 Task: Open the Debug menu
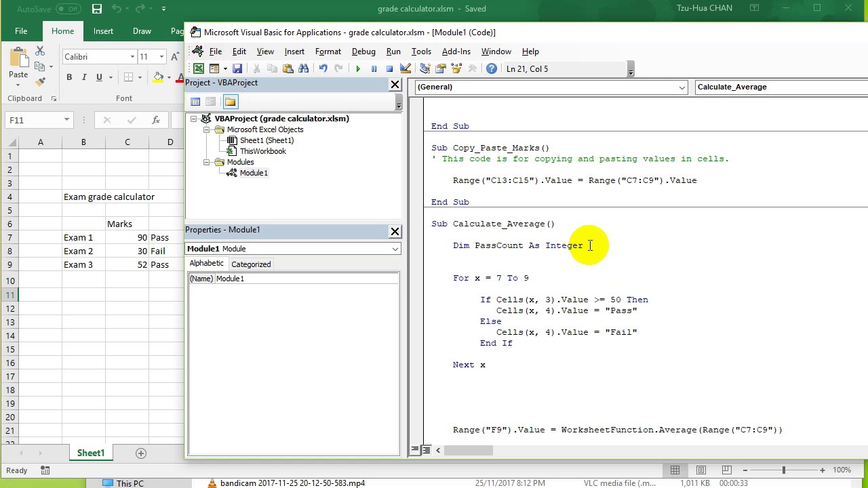coord(363,52)
